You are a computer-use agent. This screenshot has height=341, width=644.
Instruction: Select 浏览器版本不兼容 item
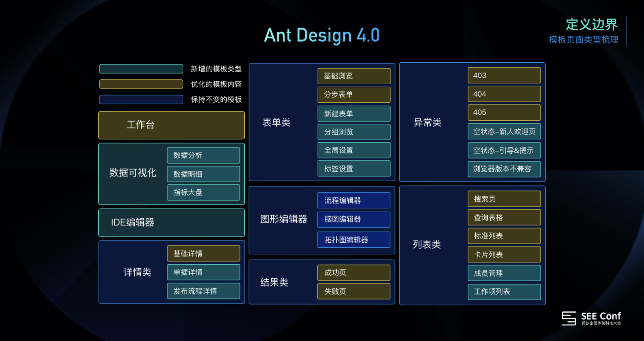(504, 169)
